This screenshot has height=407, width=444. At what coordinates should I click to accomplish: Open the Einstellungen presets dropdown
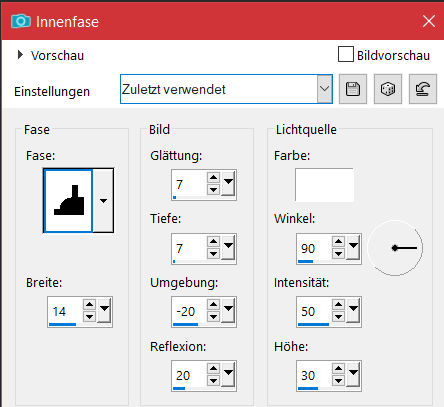tap(324, 89)
